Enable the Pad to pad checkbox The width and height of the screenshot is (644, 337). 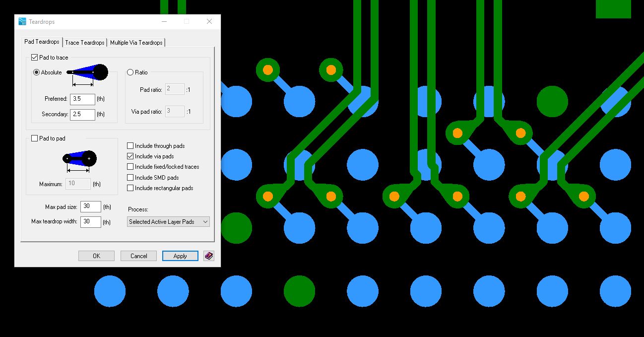[34, 138]
